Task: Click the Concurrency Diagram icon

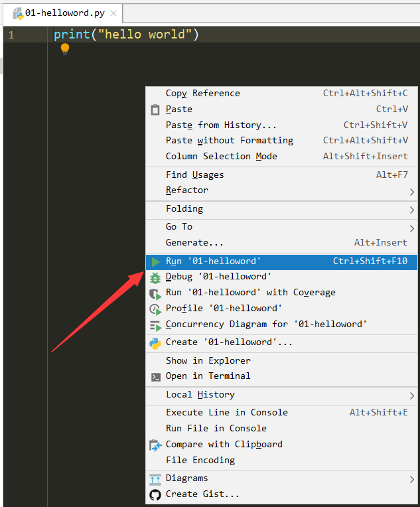Action: 155,325
